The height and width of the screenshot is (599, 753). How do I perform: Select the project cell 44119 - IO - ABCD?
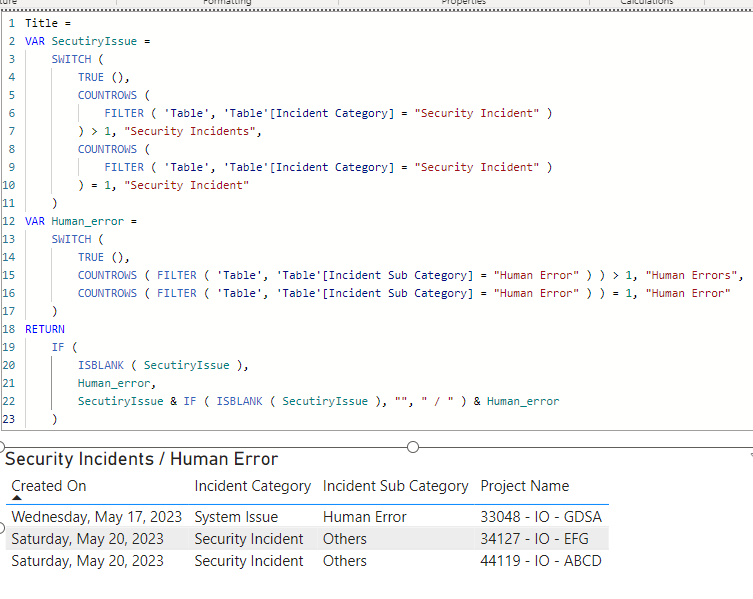click(541, 561)
